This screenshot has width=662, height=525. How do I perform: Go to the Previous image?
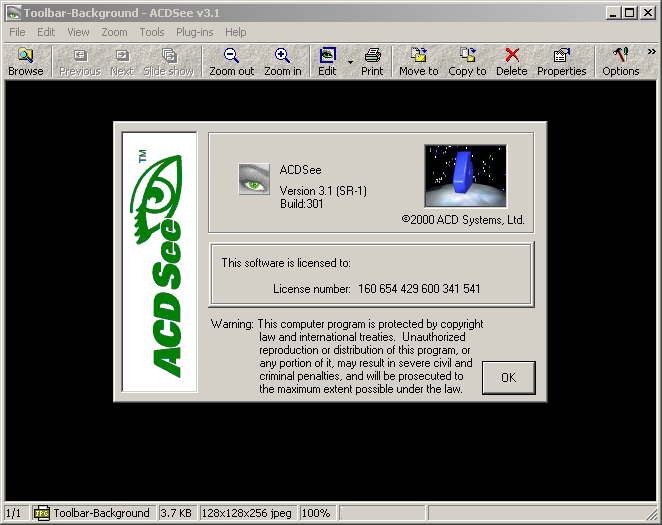point(80,62)
